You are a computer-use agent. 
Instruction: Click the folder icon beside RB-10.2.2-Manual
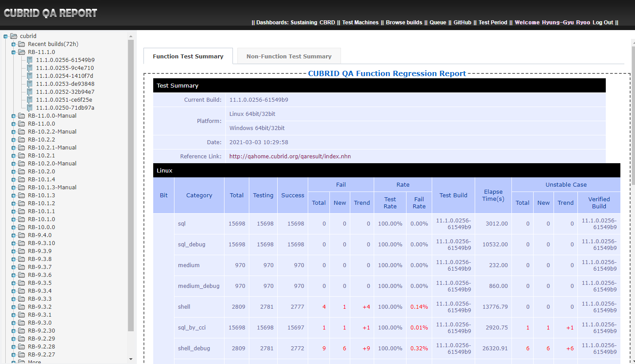21,132
